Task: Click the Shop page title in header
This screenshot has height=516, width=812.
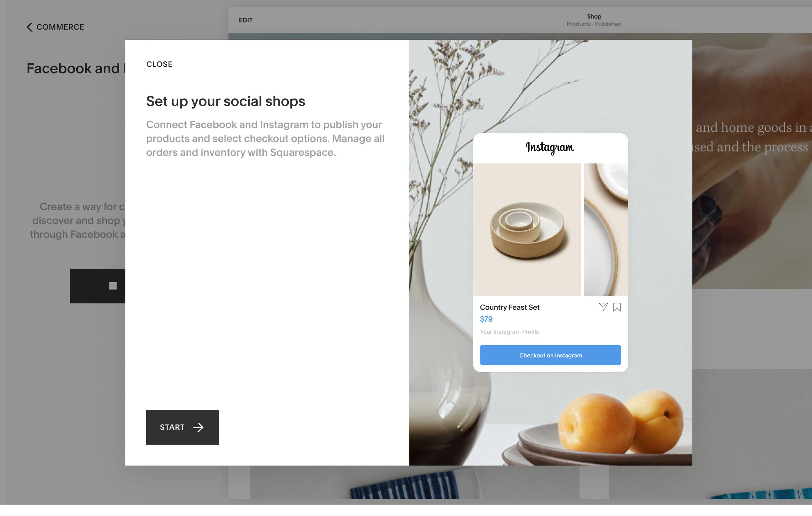Action: click(594, 17)
